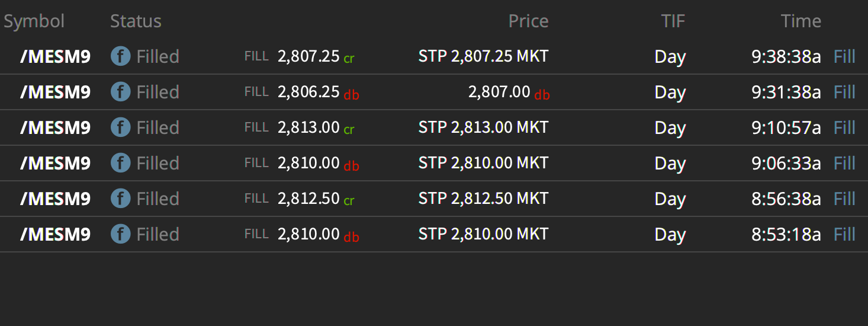
Task: Open the Fill link for the 8:56:38a order
Action: click(844, 199)
